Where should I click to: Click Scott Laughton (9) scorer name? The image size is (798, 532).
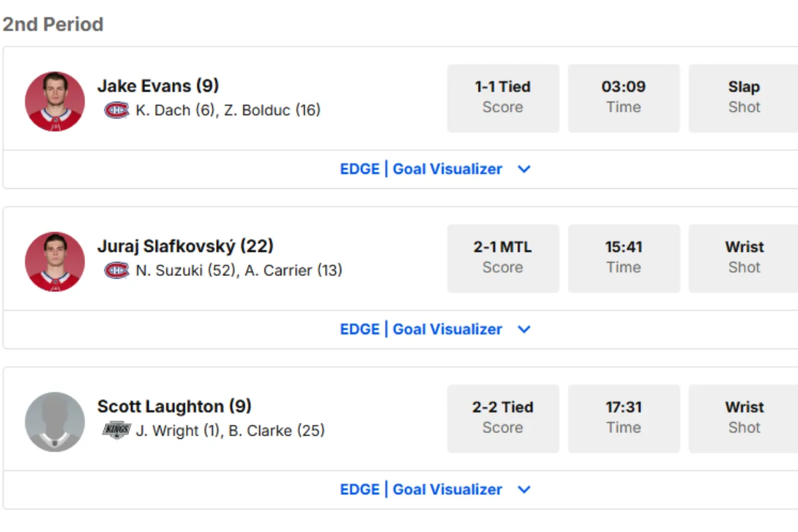click(x=174, y=406)
